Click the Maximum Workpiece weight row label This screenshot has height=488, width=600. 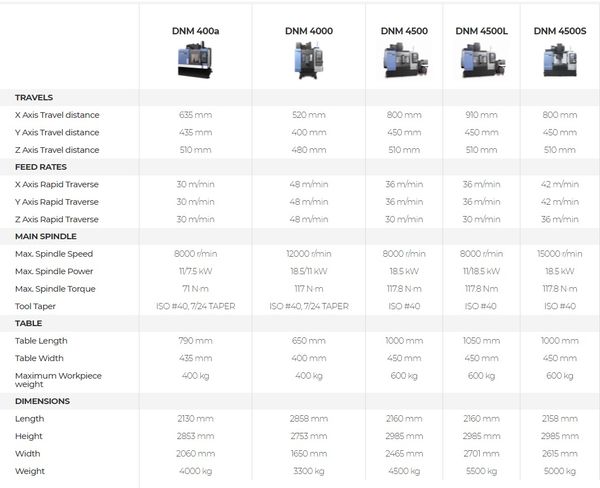(57, 380)
